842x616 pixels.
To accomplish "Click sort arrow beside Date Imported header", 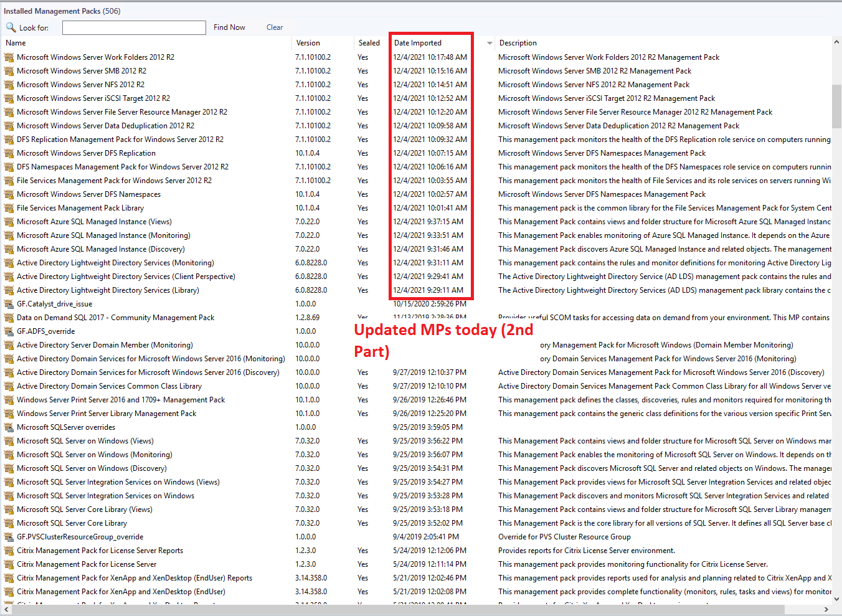I will pyautogui.click(x=490, y=43).
